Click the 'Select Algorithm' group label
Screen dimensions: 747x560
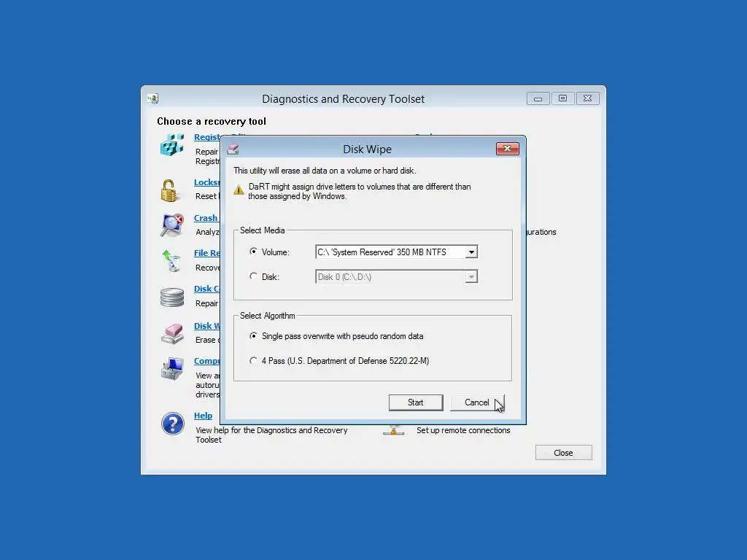click(x=267, y=316)
